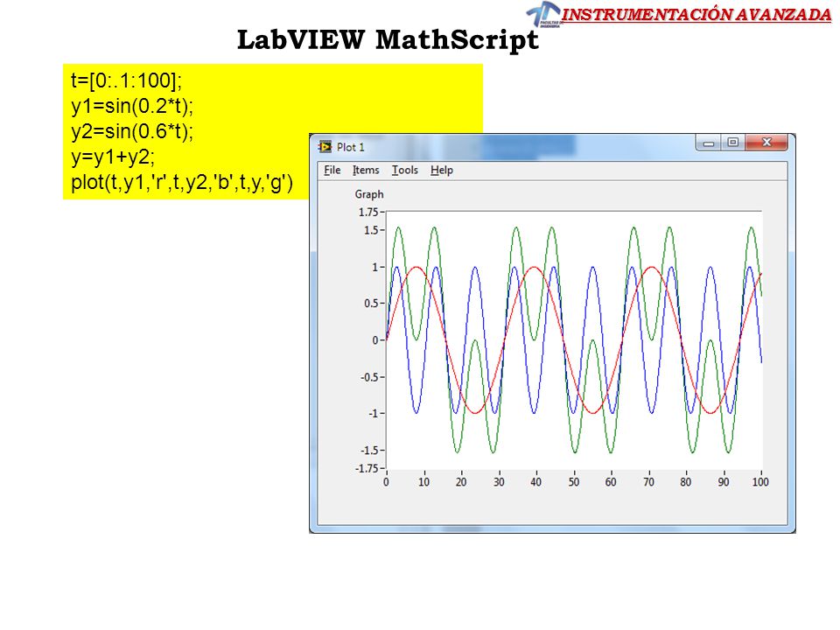Open the Tools menu in Plot 1
Image resolution: width=840 pixels, height=630 pixels.
(404, 170)
